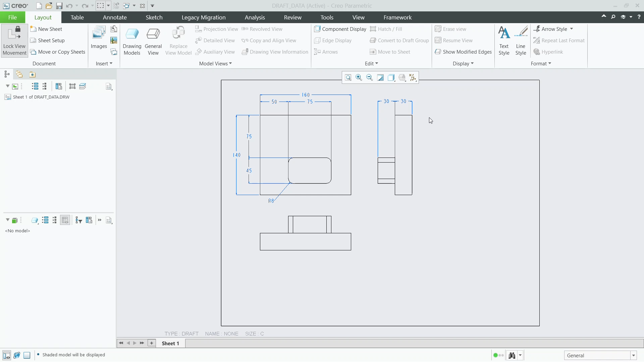Expand the Edit group dropdown

pyautogui.click(x=371, y=64)
